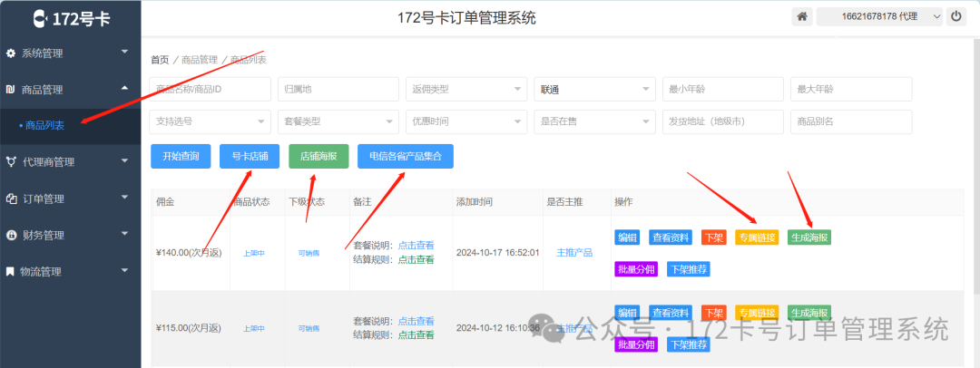Click the 首页 breadcrumb link
Image resolution: width=980 pixels, height=368 pixels.
coord(160,60)
